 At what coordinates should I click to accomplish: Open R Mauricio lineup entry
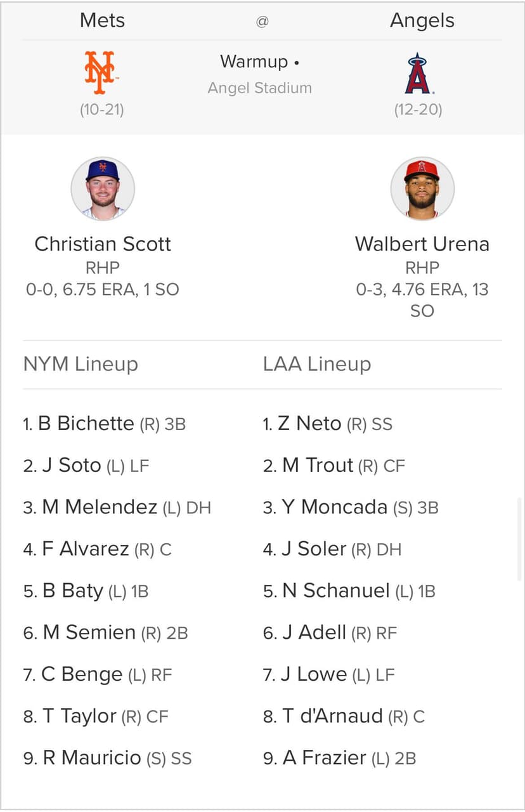pos(107,758)
